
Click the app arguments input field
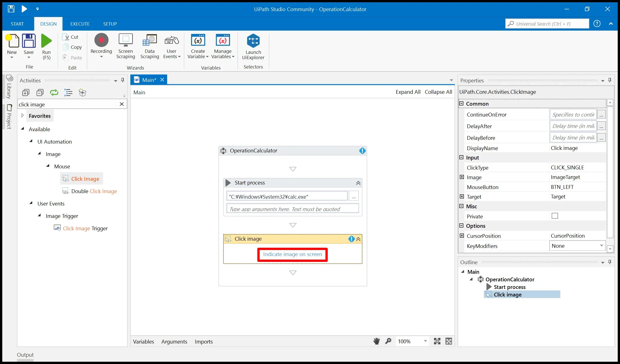[293, 209]
